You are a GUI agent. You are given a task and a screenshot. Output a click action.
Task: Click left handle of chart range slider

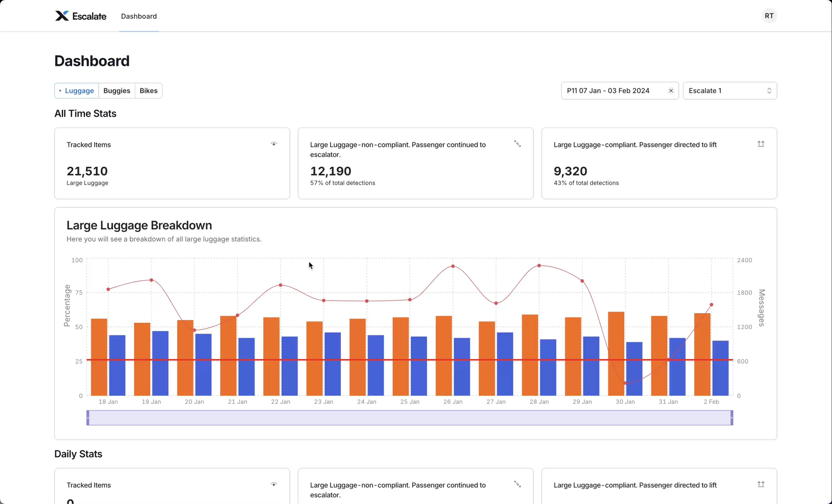click(88, 418)
